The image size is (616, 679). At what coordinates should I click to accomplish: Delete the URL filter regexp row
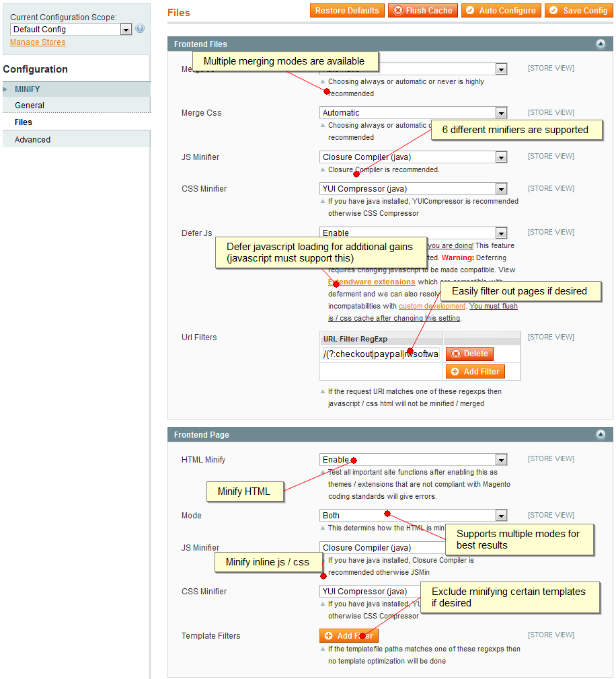[x=469, y=354]
